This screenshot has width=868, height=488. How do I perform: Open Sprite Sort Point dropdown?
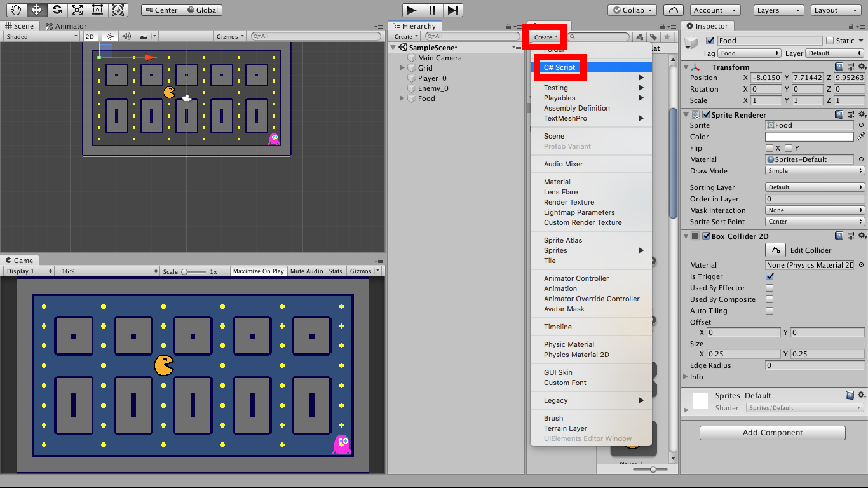coord(815,222)
